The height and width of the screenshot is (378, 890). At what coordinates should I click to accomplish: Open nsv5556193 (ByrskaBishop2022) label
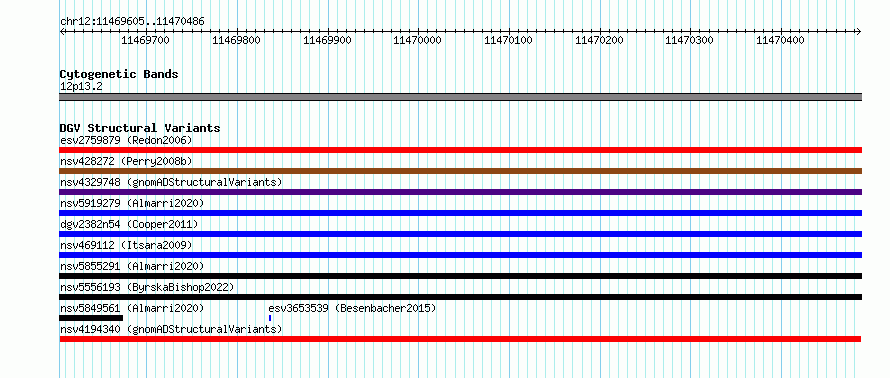pos(147,287)
